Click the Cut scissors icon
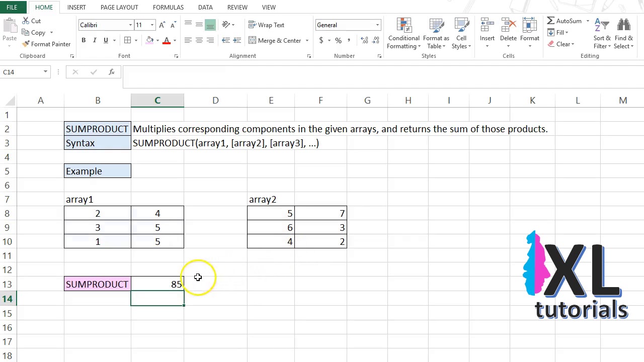Image resolution: width=644 pixels, height=362 pixels. (x=25, y=21)
